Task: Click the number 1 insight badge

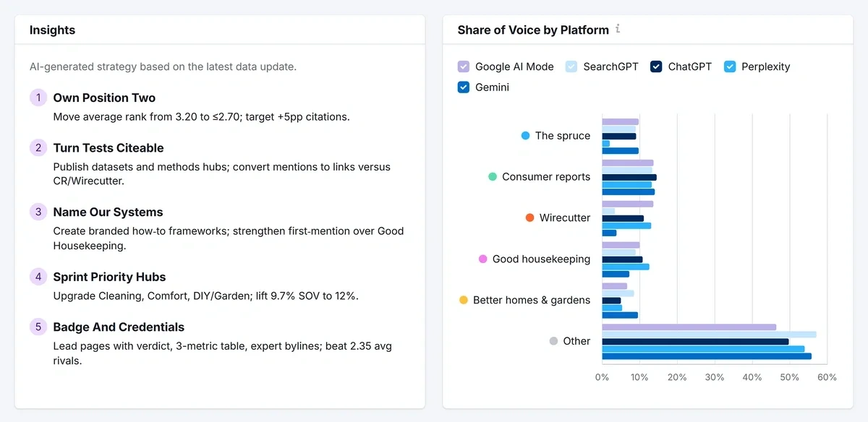Action: (38, 98)
